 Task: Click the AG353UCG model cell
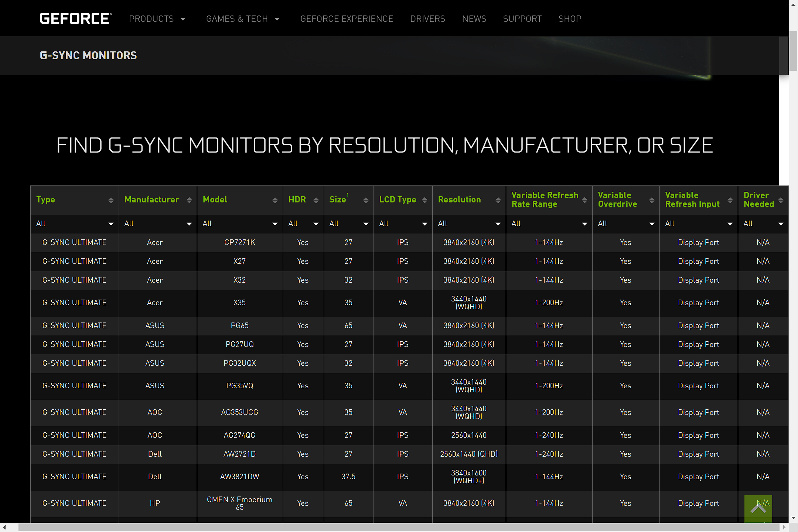[240, 412]
